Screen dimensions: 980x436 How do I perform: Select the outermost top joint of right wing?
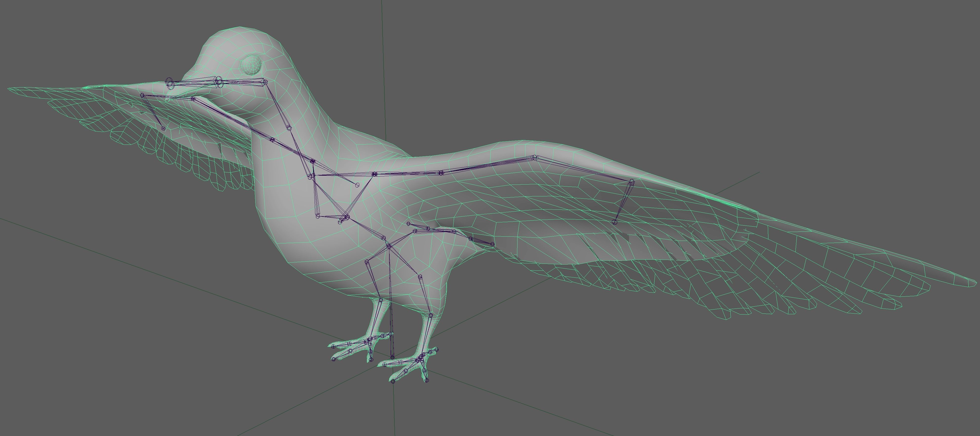pyautogui.click(x=632, y=182)
